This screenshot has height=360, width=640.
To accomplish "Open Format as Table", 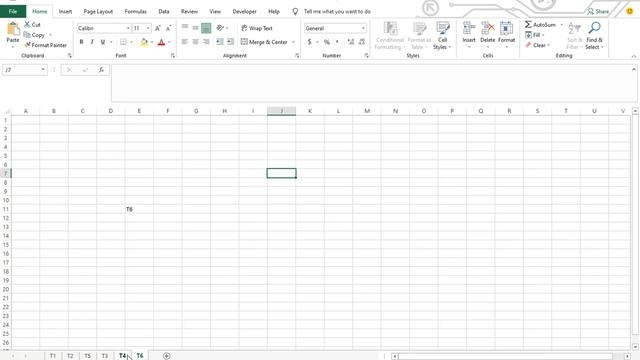I will pos(419,36).
